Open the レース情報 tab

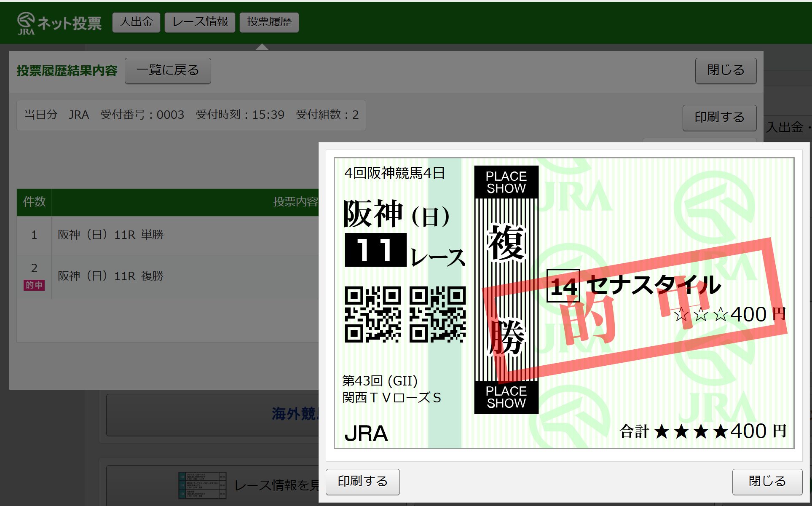(200, 22)
